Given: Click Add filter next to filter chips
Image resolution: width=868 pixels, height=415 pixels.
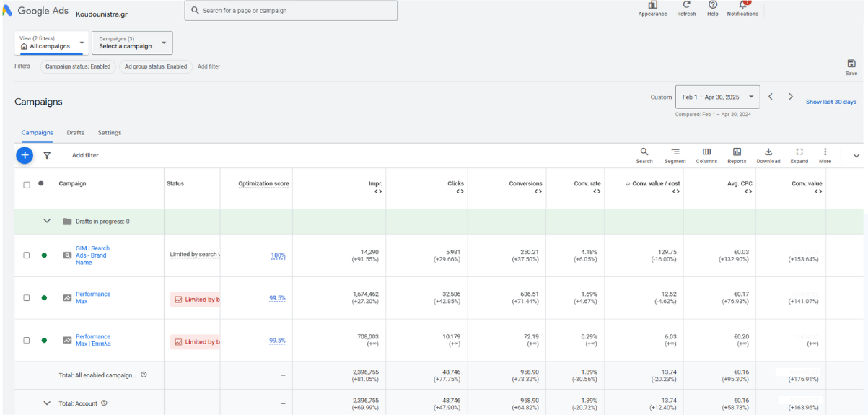Looking at the screenshot, I should click(x=209, y=66).
